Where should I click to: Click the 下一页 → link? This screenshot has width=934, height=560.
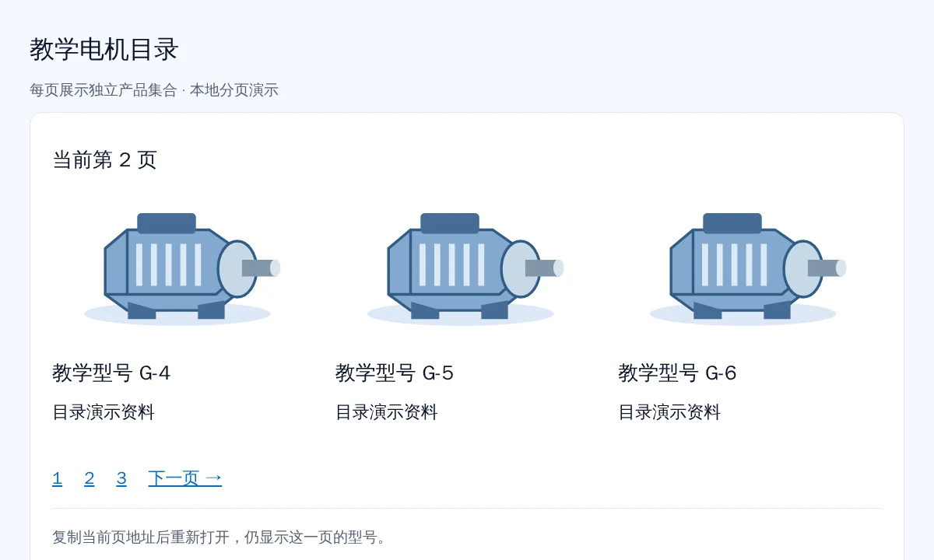pos(185,478)
